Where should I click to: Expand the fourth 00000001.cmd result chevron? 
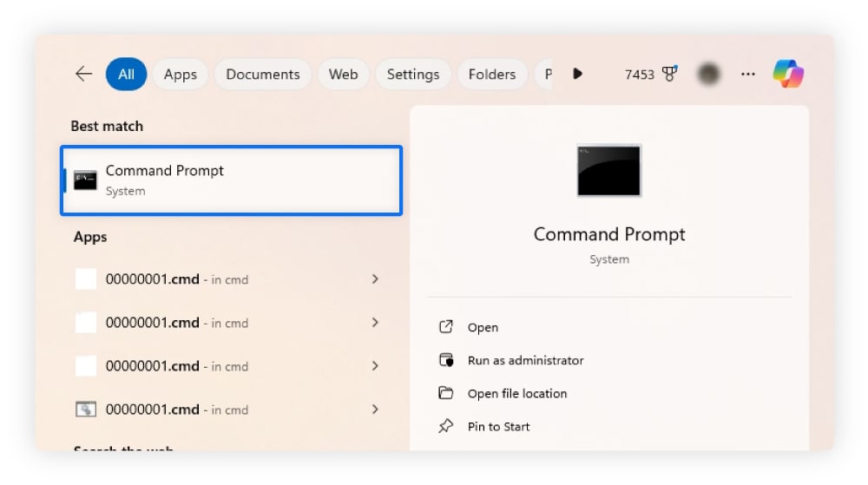pyautogui.click(x=375, y=410)
